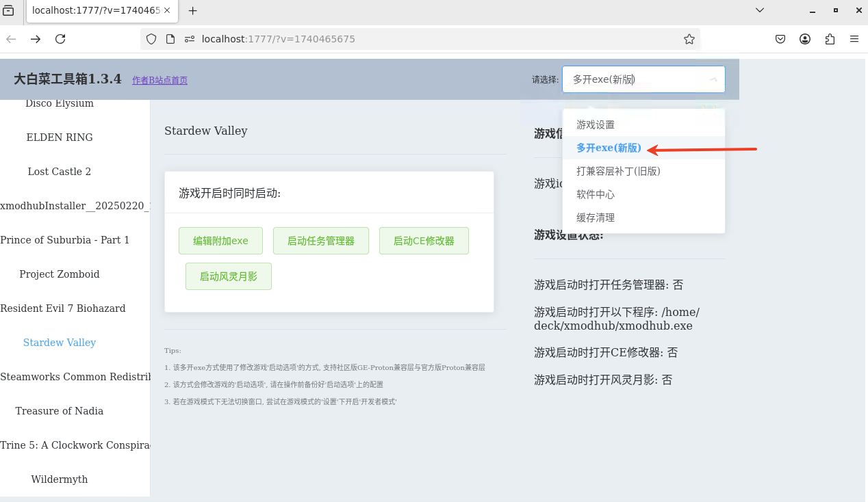The image size is (868, 502).
Task: Select Lost Castle 2 in game list
Action: click(x=60, y=172)
